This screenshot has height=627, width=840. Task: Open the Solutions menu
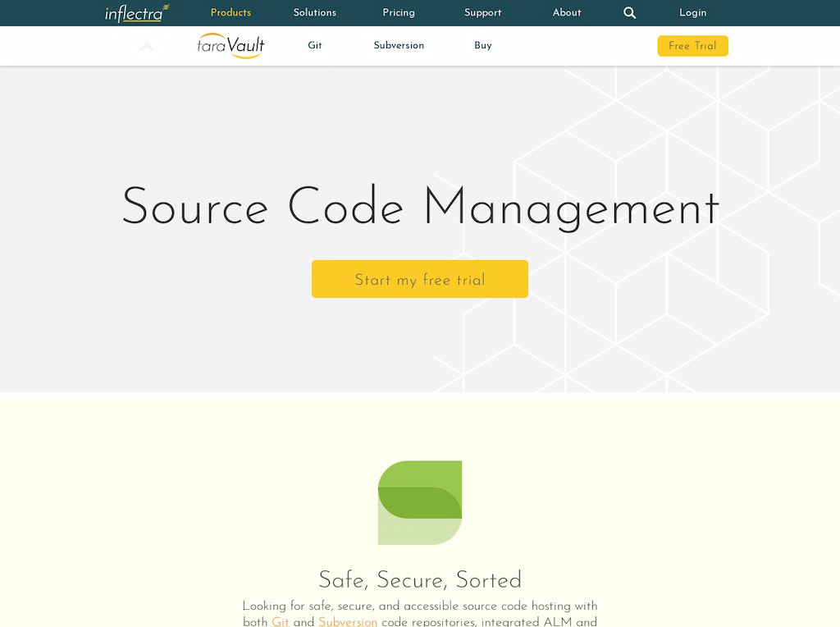pyautogui.click(x=315, y=13)
